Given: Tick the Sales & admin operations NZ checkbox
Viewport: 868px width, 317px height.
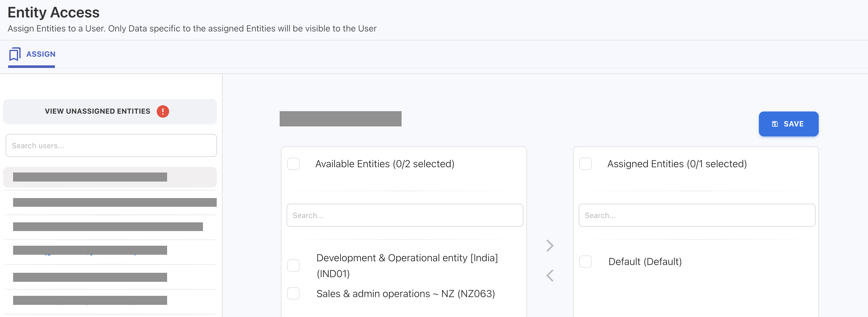Looking at the screenshot, I should [x=293, y=293].
